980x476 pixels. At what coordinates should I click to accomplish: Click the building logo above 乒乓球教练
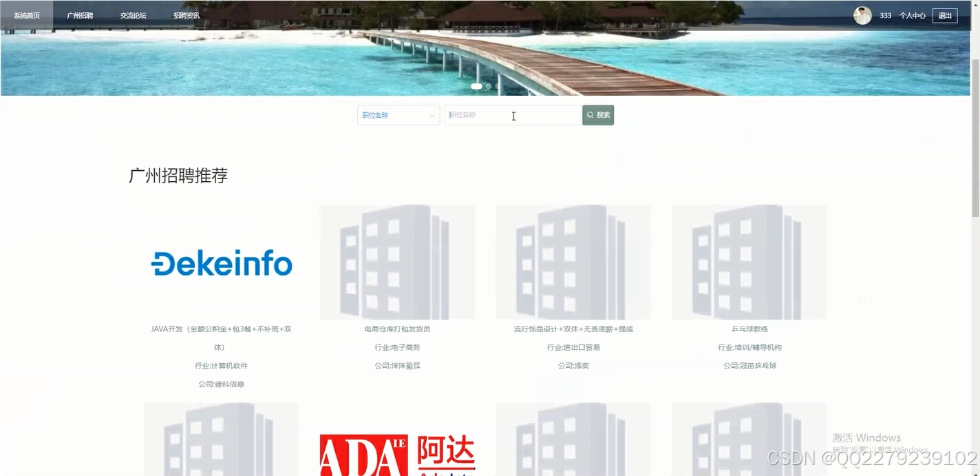click(749, 262)
